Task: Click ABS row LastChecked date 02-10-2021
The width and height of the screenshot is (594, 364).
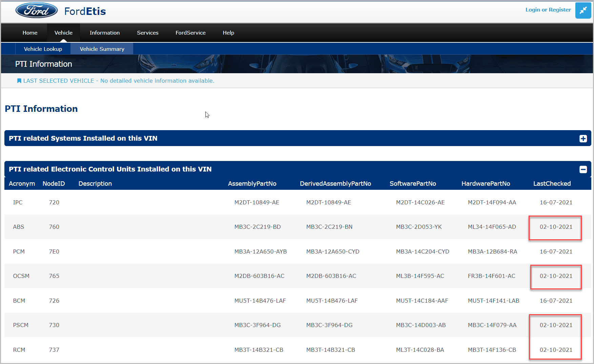Action: click(556, 227)
